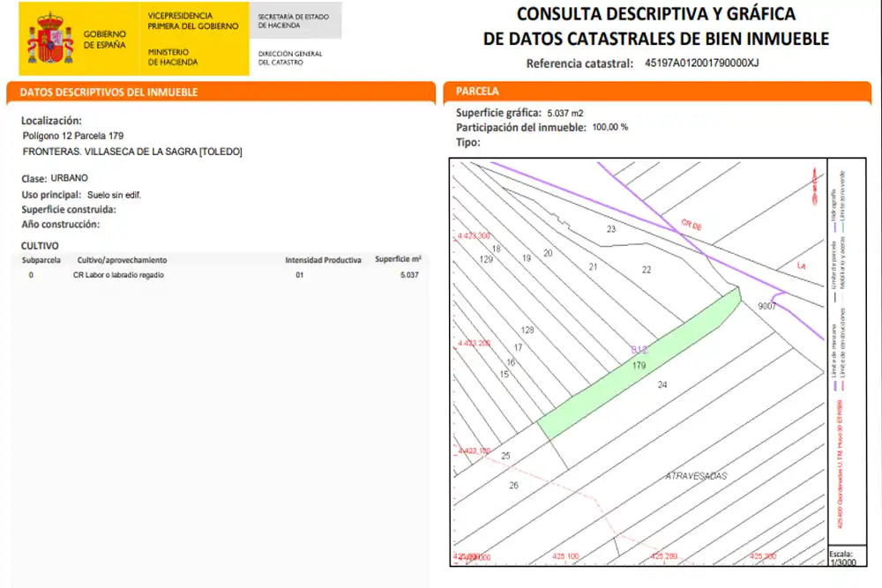Select the 'GOBIERNO DE ESPAÑA' text
Viewport: 882px width, 588px height.
(x=105, y=40)
